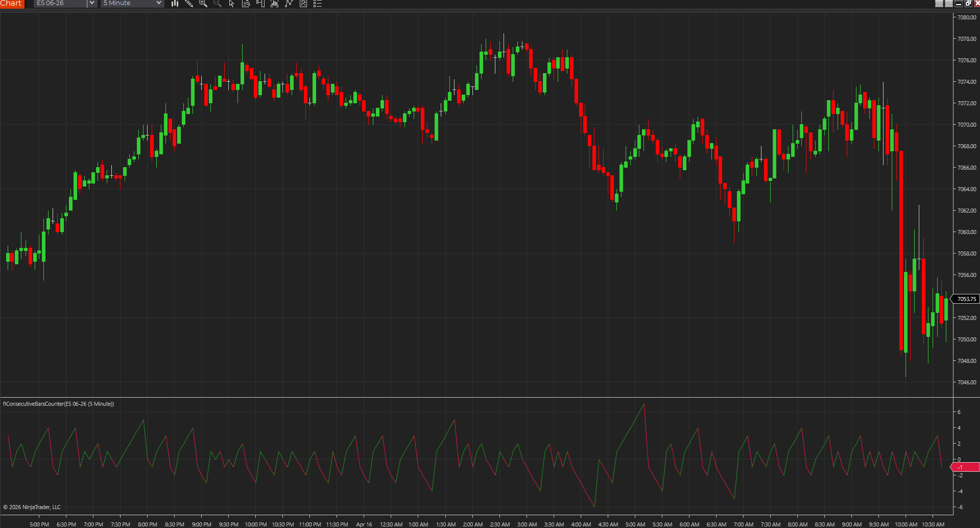Open the Chart Trader icon
This screenshot has width=980, height=528.
260,4
